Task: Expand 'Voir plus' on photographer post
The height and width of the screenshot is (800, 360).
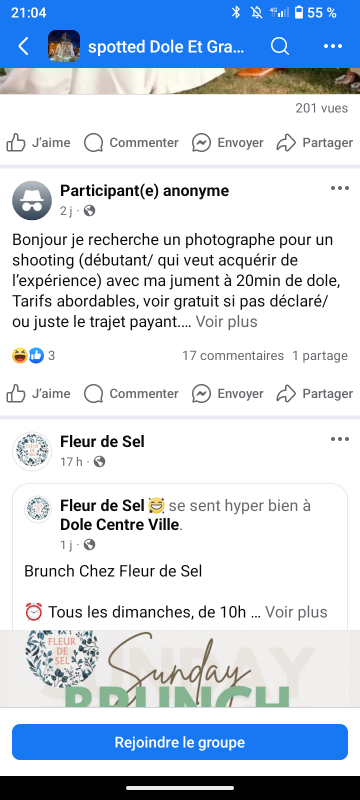Action: click(226, 322)
